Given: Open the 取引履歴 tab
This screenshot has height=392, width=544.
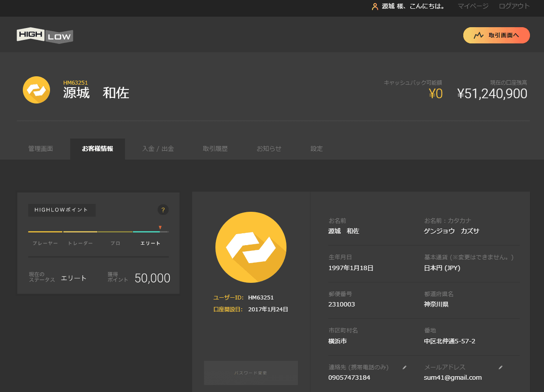Looking at the screenshot, I should point(215,149).
